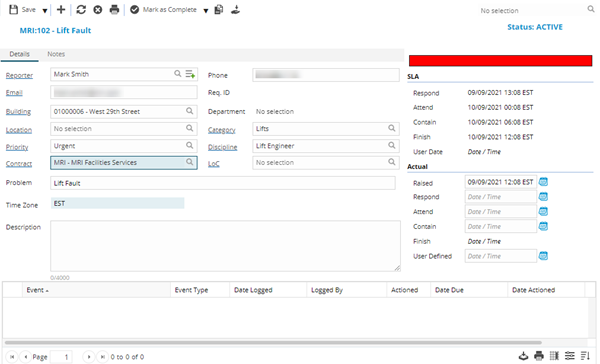This screenshot has width=600, height=364.
Task: Expand Mark as Complete dropdown arrow
Action: [206, 10]
